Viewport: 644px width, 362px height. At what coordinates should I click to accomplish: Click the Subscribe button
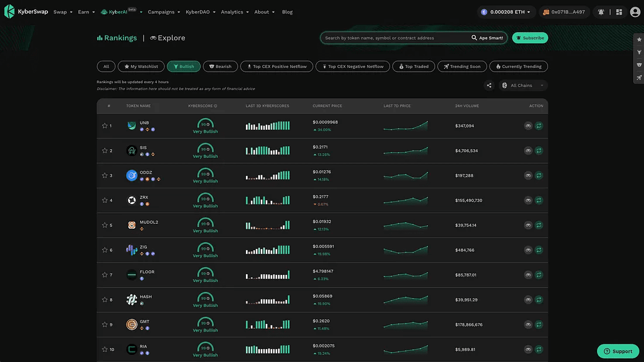coord(530,38)
